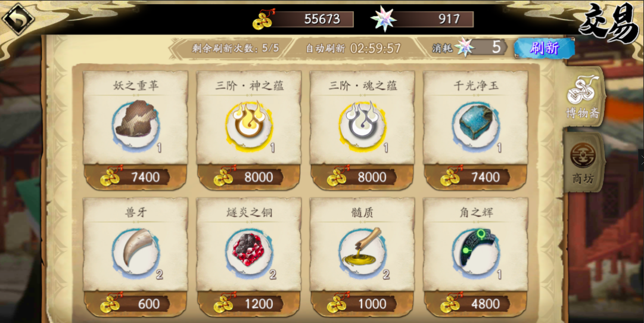Buy 妖之重革 for 7400 coins
This screenshot has height=323, width=644.
pos(136,177)
